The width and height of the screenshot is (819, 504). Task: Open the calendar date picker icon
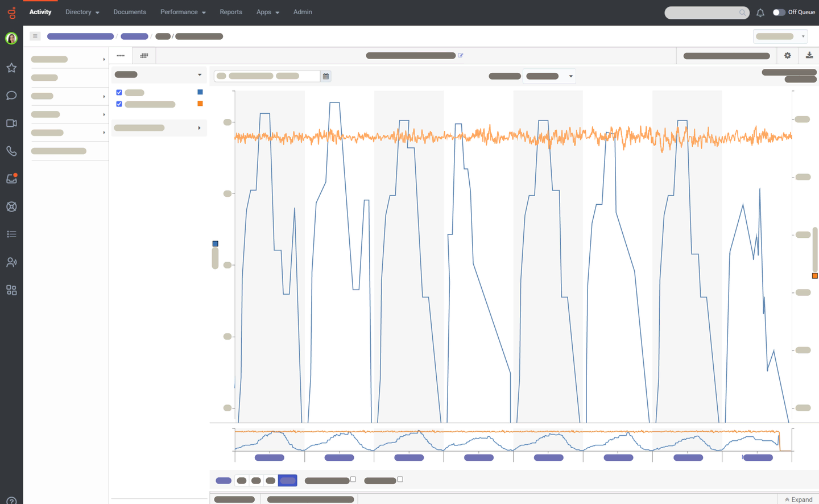326,76
